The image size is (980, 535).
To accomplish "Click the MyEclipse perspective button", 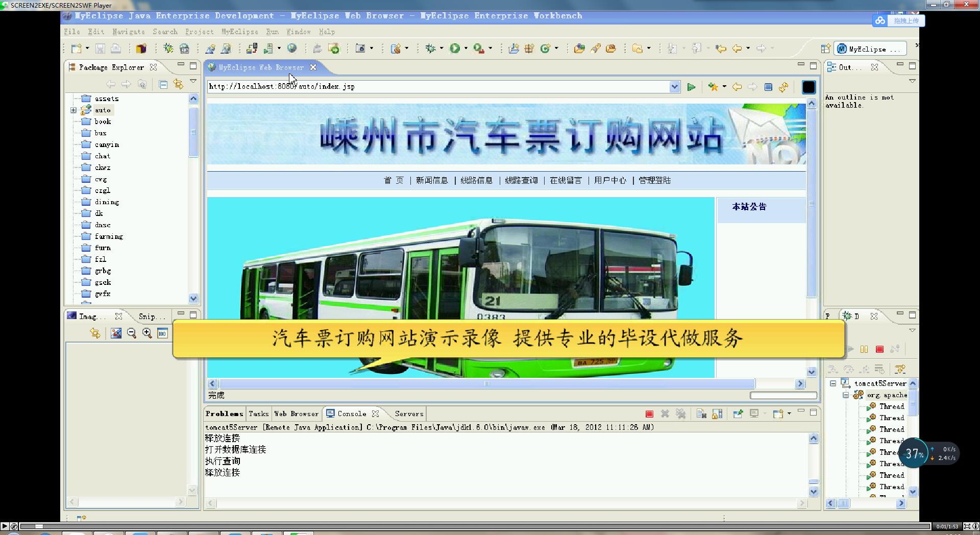I will (870, 49).
